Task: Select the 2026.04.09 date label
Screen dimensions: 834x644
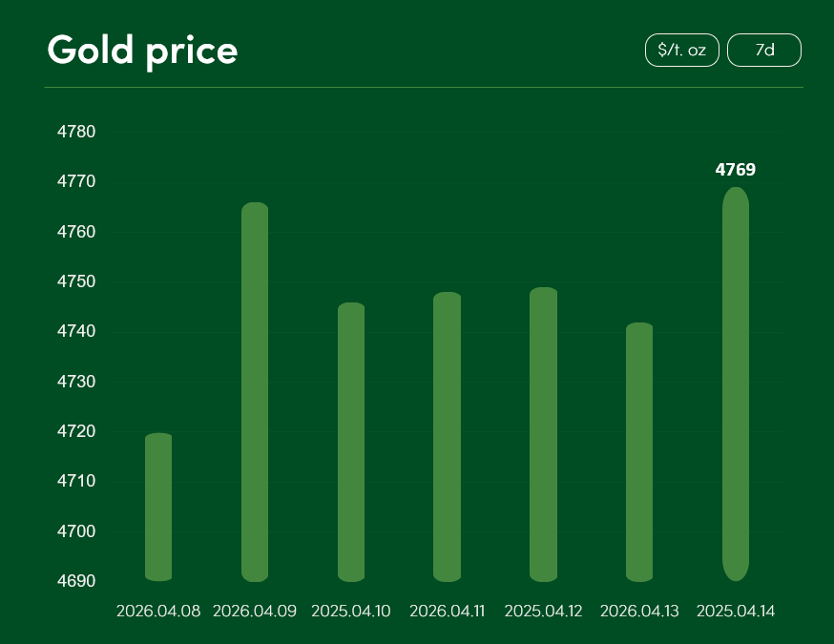Action: [x=255, y=611]
